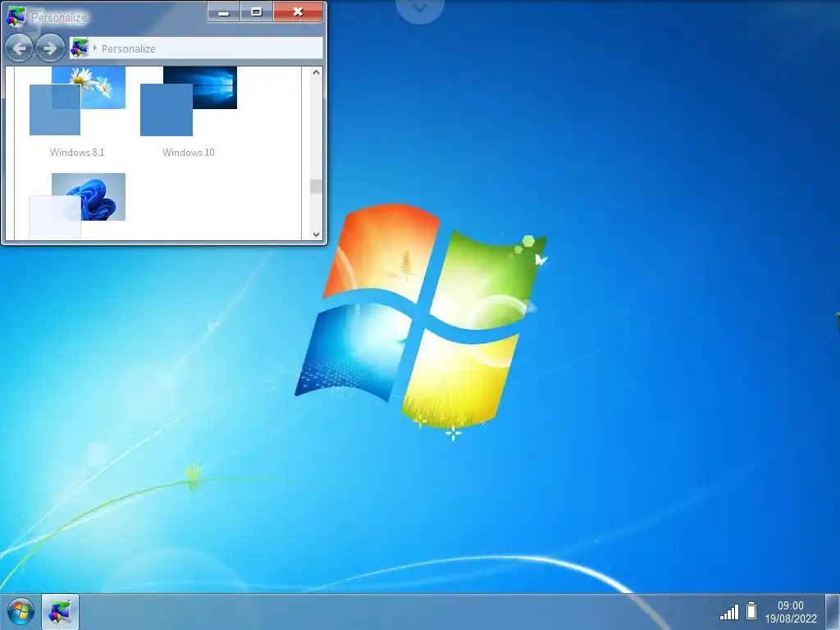Click Personalize taskbar button

(60, 612)
